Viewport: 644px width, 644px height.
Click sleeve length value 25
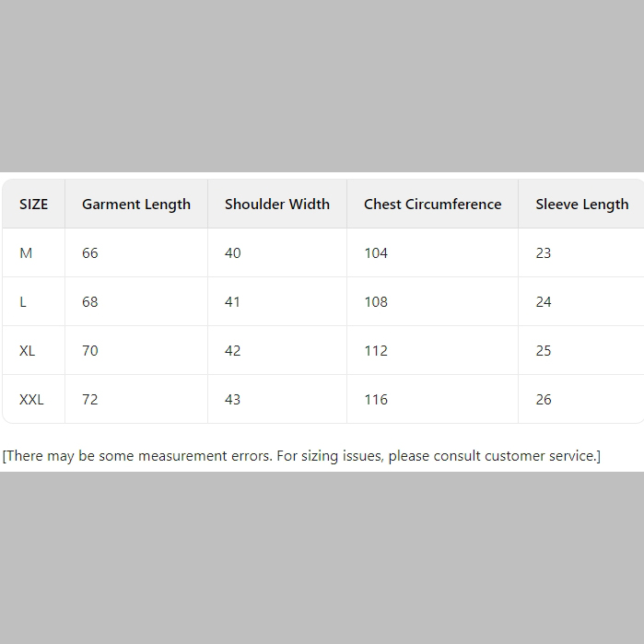(x=544, y=351)
